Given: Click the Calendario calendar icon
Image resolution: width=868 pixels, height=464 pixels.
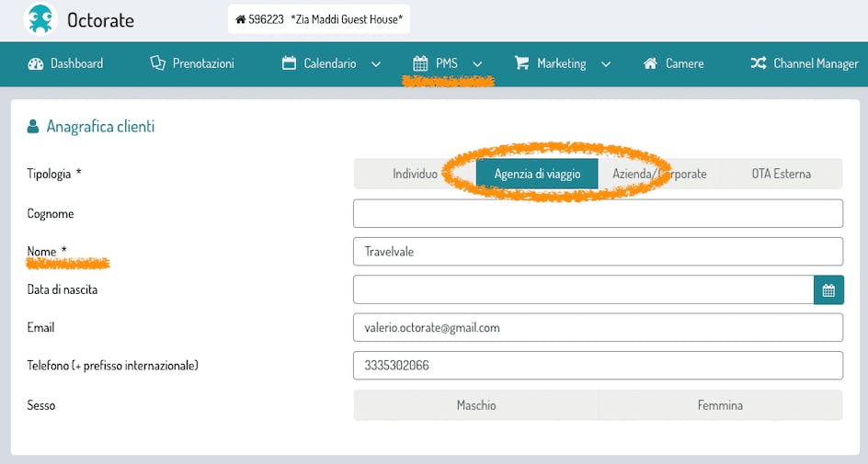Looking at the screenshot, I should tap(289, 63).
